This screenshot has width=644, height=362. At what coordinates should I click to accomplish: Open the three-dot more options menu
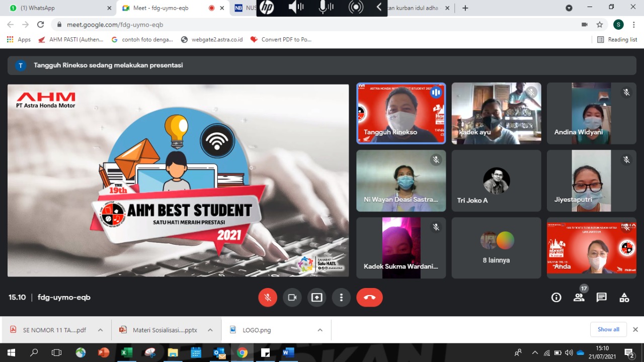click(341, 298)
